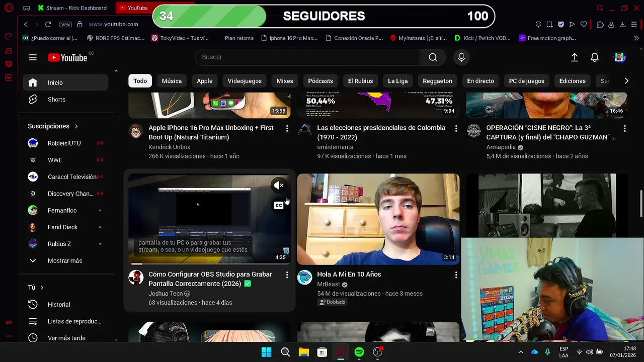Go back with the browser back arrow

coord(26,24)
